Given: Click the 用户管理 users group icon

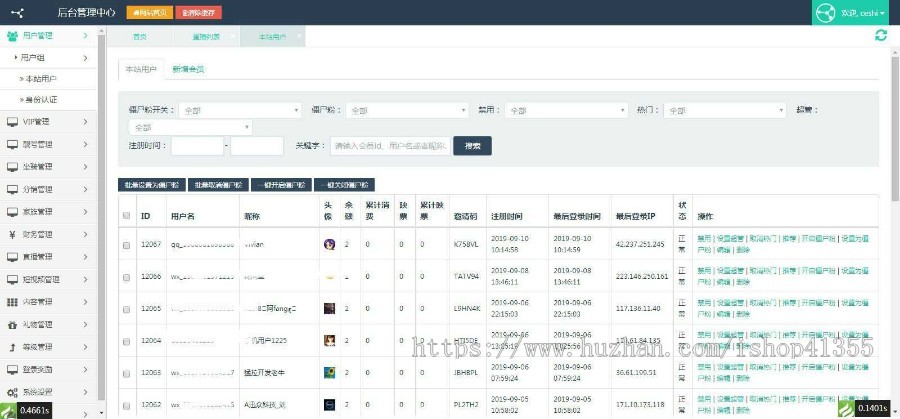Looking at the screenshot, I should click(x=12, y=36).
